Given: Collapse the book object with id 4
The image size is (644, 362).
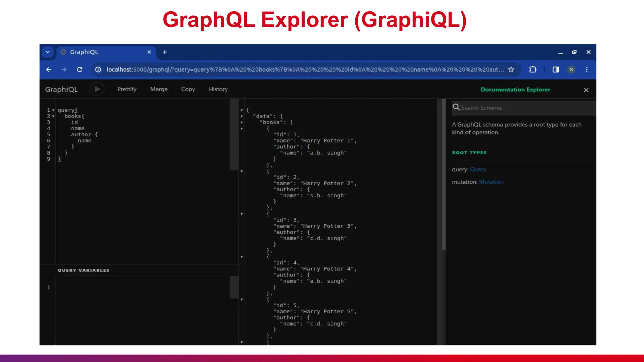Looking at the screenshot, I should 241,257.
